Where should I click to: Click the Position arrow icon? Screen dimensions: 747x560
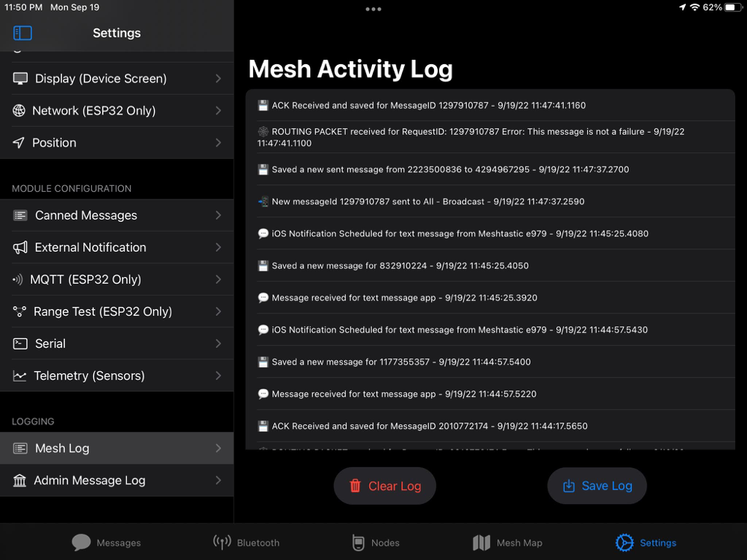tap(19, 143)
